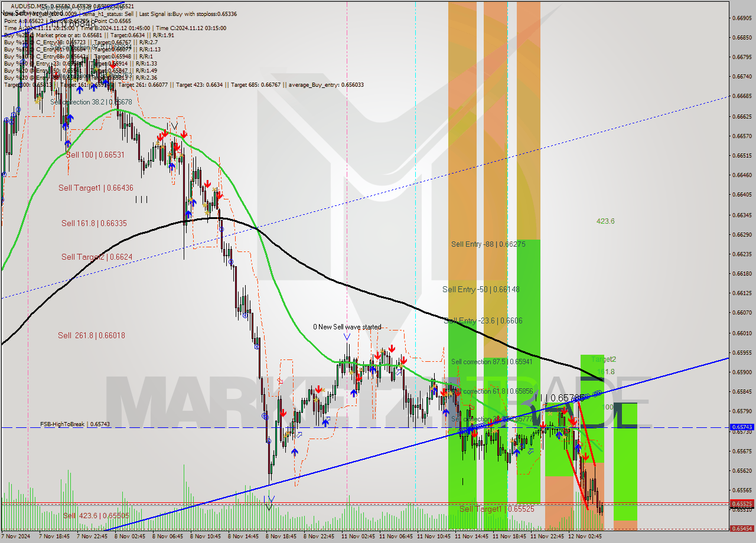Click the '8 Nov 14:45' time axis label

point(243,537)
